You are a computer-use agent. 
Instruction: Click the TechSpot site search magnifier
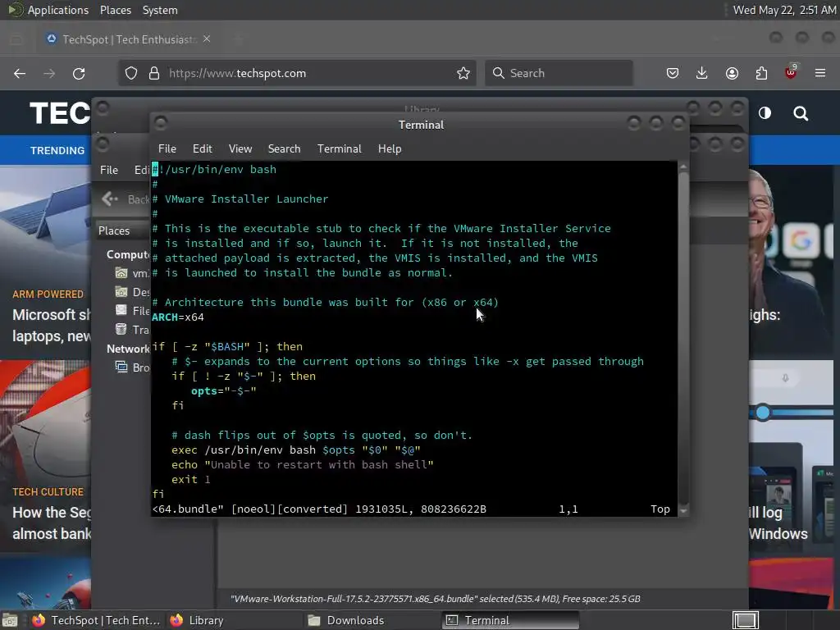pos(801,113)
